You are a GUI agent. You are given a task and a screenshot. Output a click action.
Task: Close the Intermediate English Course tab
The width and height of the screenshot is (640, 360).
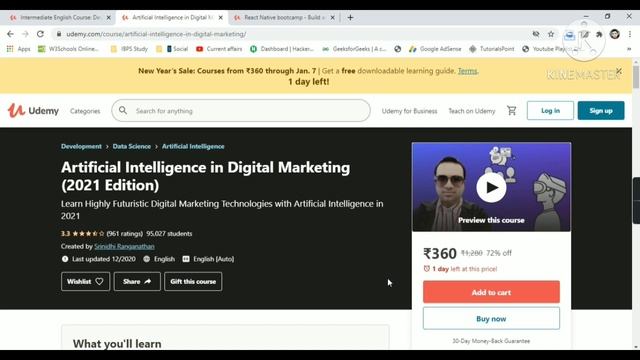click(109, 18)
